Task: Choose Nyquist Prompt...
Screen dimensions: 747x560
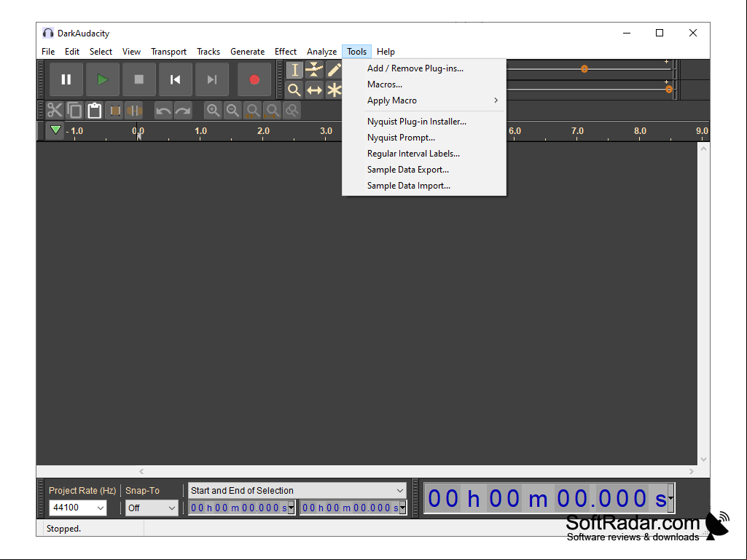Action: [424, 138]
